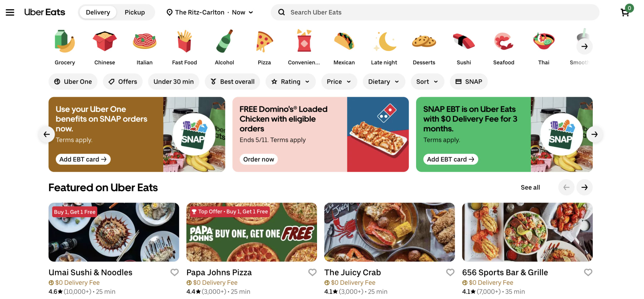Click the Sushi category icon
The image size is (644, 299).
pos(464,46)
